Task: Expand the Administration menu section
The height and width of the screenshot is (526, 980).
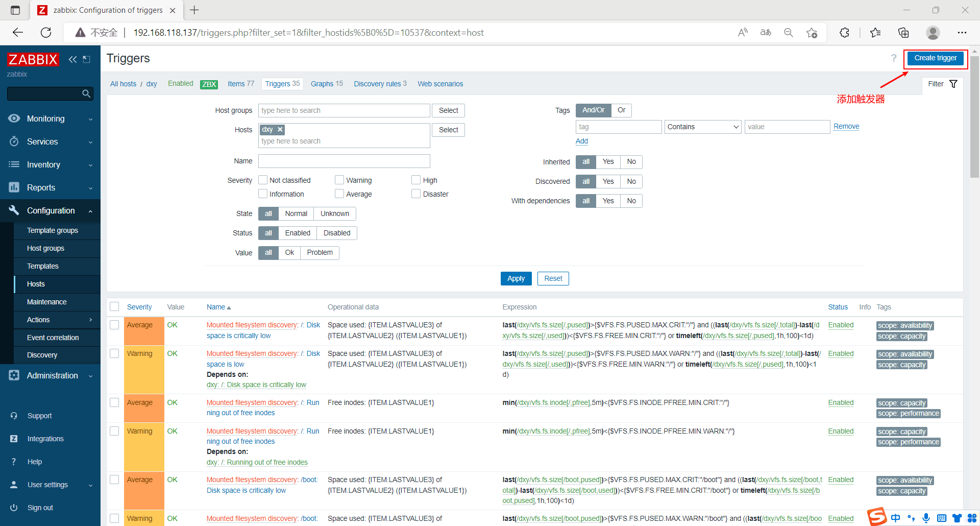Action: (90, 376)
